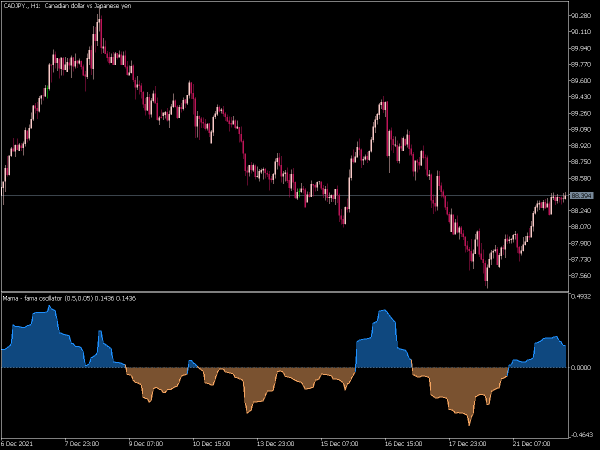Click the 90.280 price scale label

point(581,16)
